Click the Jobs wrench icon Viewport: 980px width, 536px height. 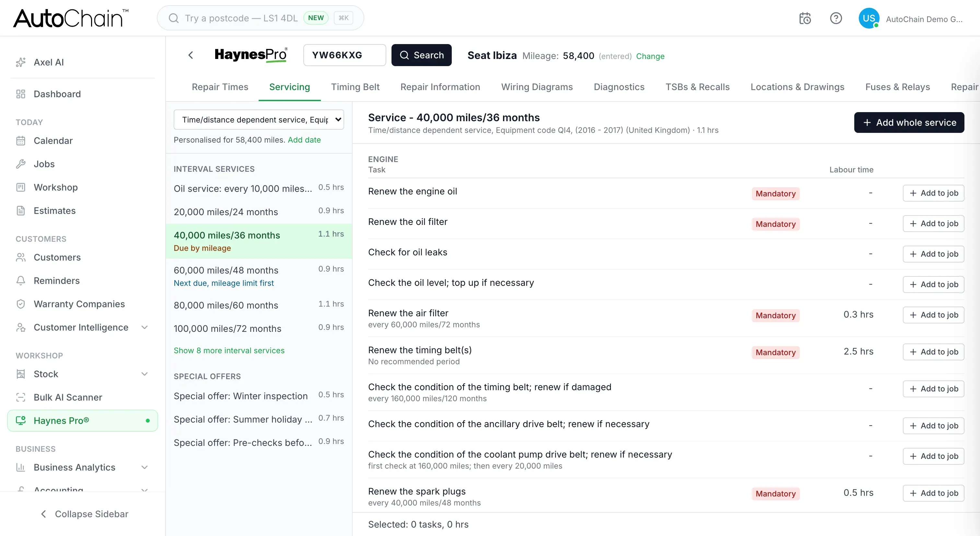coord(21,164)
